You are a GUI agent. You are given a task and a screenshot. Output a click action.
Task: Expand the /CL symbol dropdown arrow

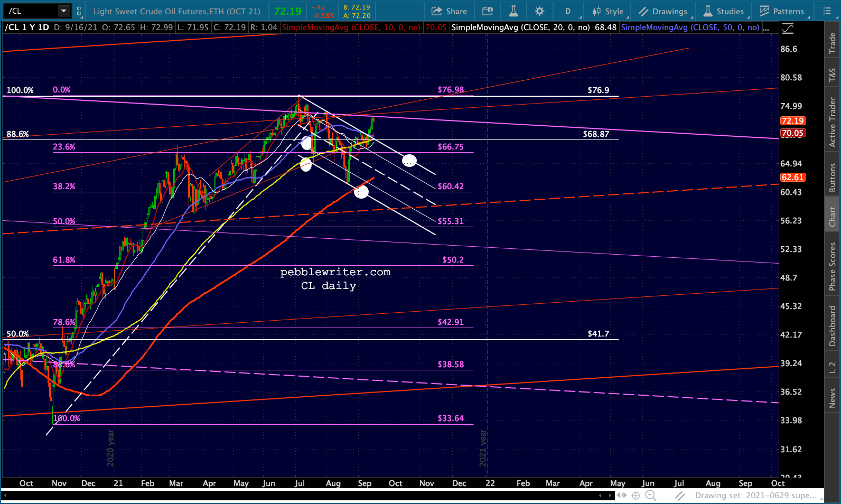(x=64, y=11)
